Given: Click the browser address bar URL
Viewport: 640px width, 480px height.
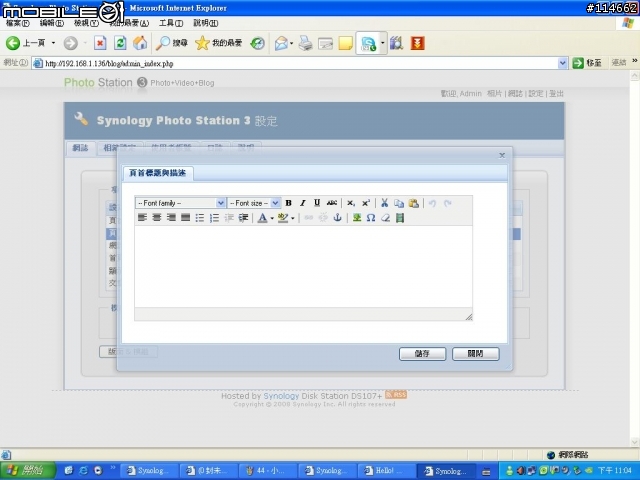Looking at the screenshot, I should tap(301, 63).
